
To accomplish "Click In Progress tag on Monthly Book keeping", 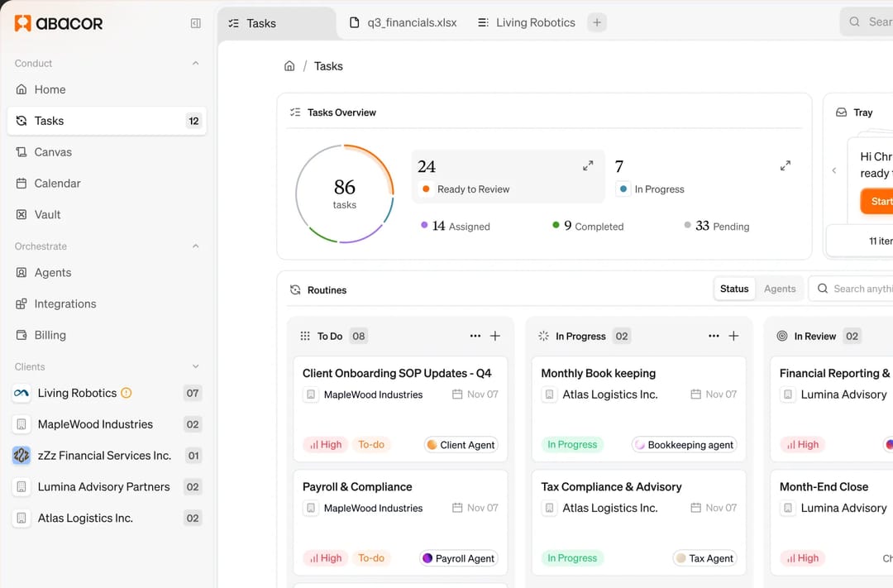I will pos(572,444).
